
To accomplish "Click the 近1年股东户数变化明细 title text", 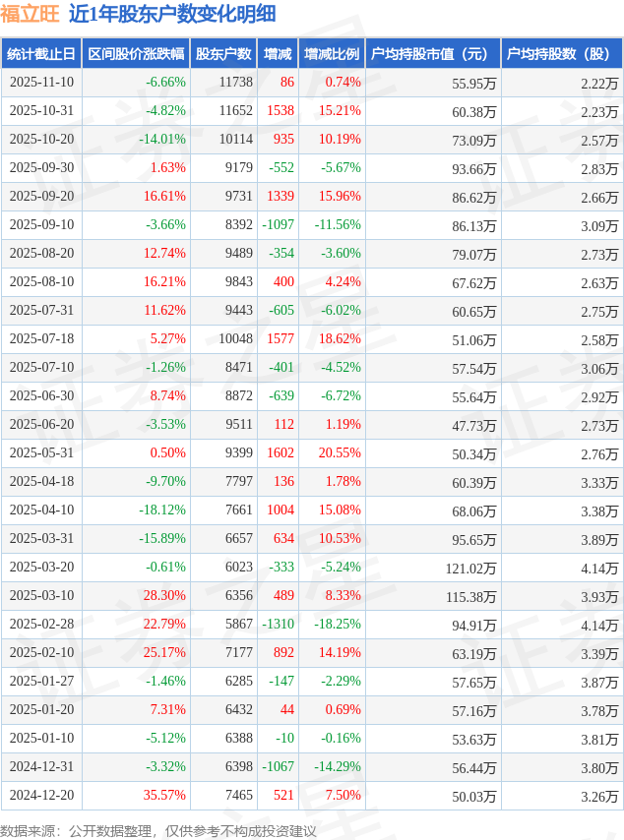I will click(172, 14).
